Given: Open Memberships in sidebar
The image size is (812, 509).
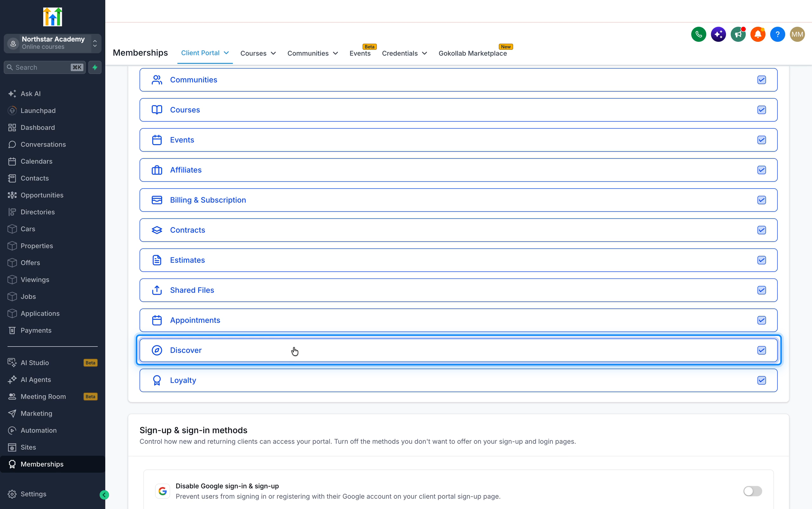Looking at the screenshot, I should point(53,464).
